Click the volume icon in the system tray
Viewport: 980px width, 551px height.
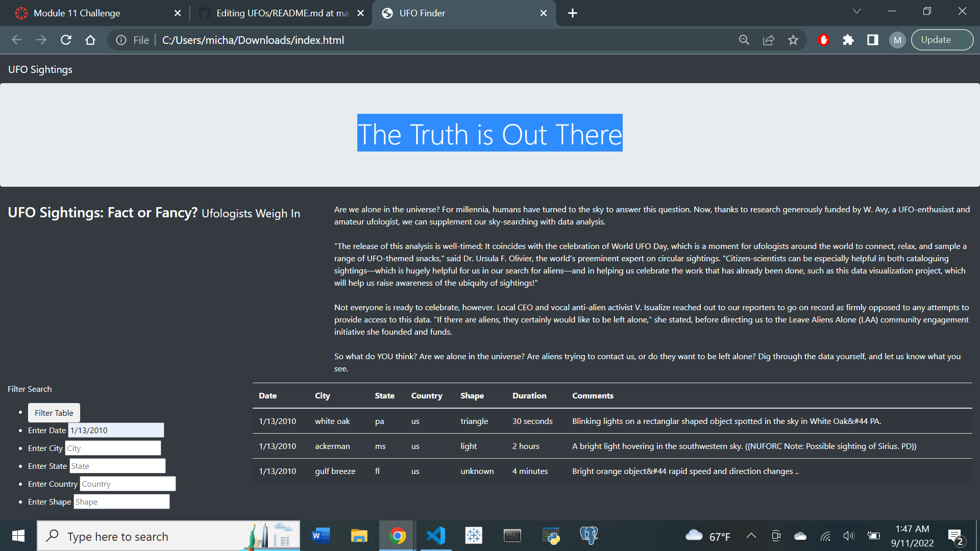pyautogui.click(x=849, y=536)
